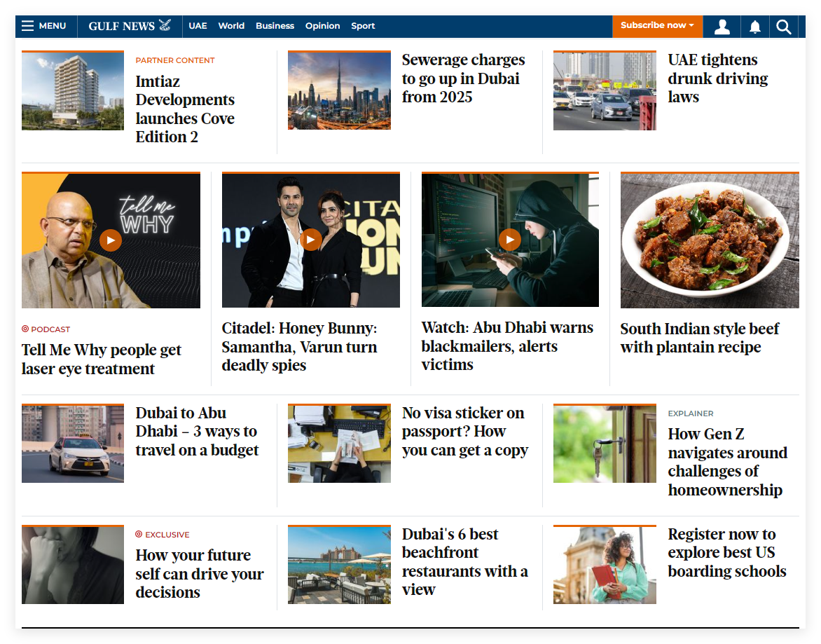Screen dimensions: 821x644
Task: Click the beef with plantain recipe photo
Action: click(x=710, y=240)
